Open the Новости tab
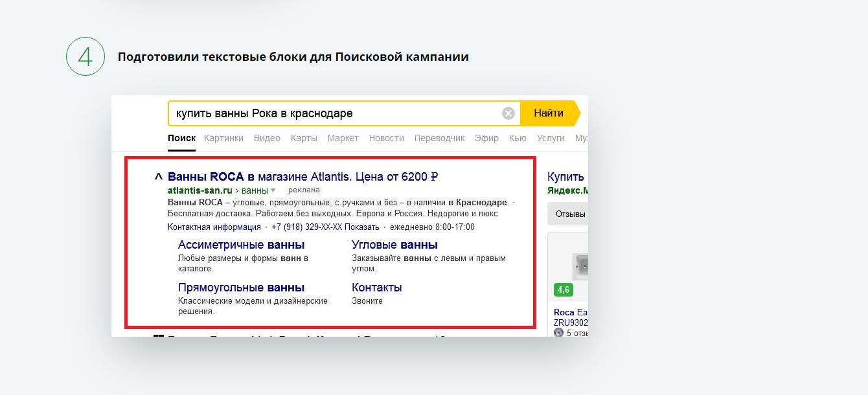Viewport: 868px width, 395px height. (386, 138)
